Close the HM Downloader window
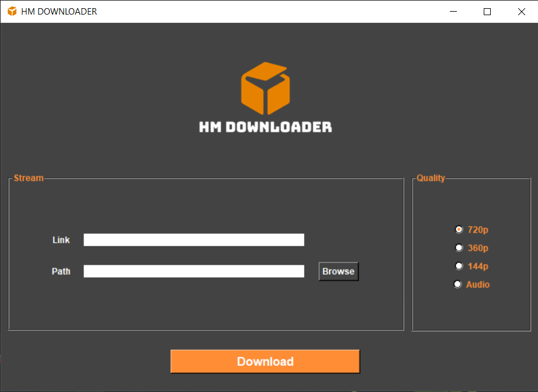The height and width of the screenshot is (392, 538). click(521, 11)
